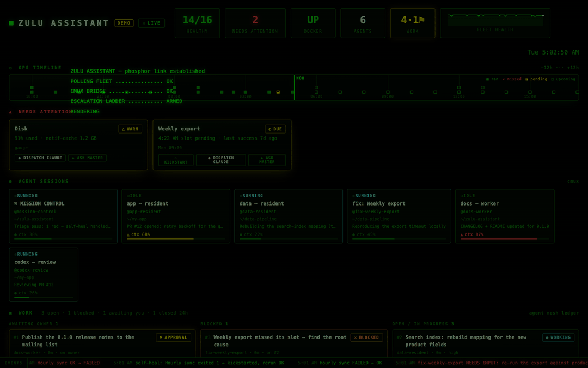Click the clock icon next to OPS TIMELINE

10,68
